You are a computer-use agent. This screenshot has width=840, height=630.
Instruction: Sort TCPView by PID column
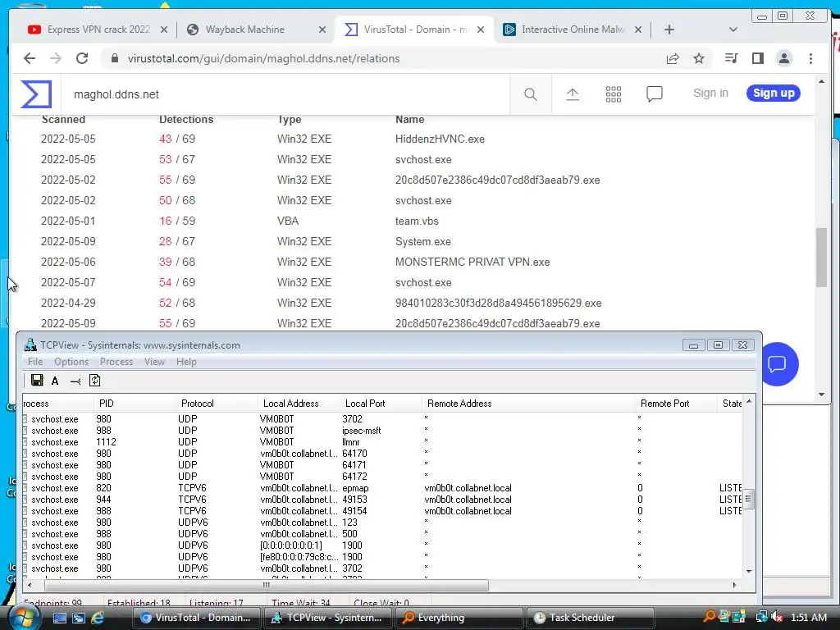[134, 404]
